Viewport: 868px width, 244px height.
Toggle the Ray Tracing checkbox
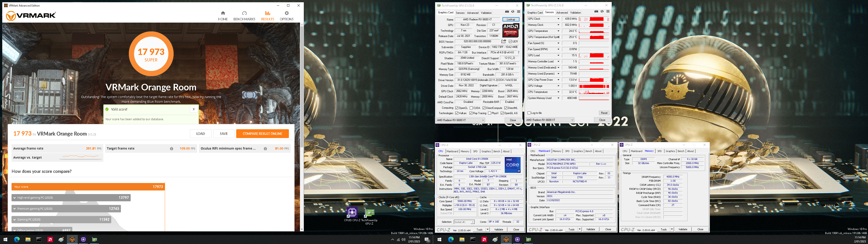[x=471, y=113]
